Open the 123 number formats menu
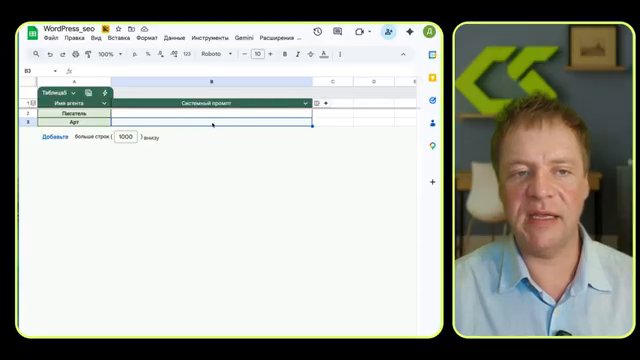This screenshot has height=360, width=640. (187, 54)
